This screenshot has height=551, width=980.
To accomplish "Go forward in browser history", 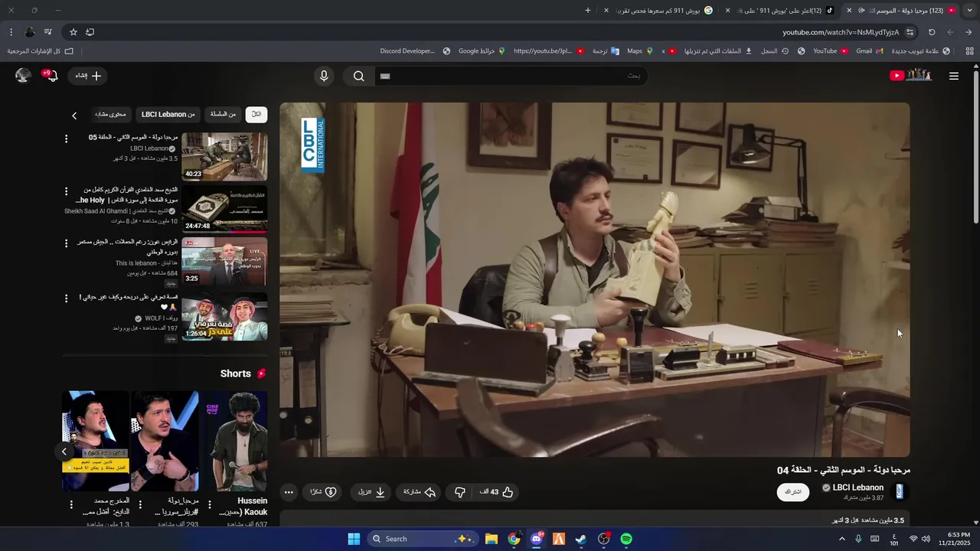I will pyautogui.click(x=950, y=32).
